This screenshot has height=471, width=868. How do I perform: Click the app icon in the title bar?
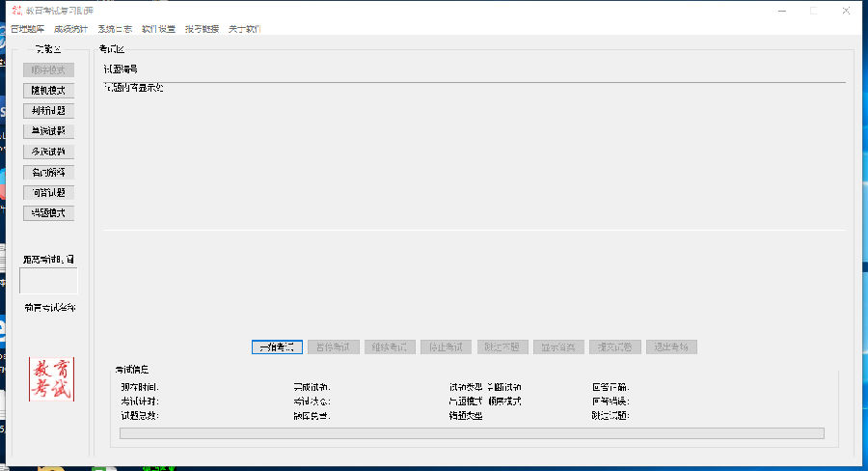click(x=14, y=10)
